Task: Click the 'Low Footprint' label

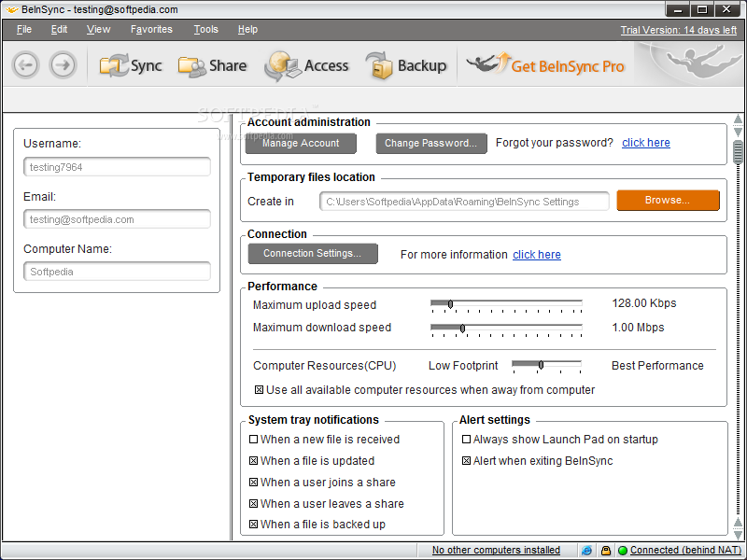Action: 463,366
